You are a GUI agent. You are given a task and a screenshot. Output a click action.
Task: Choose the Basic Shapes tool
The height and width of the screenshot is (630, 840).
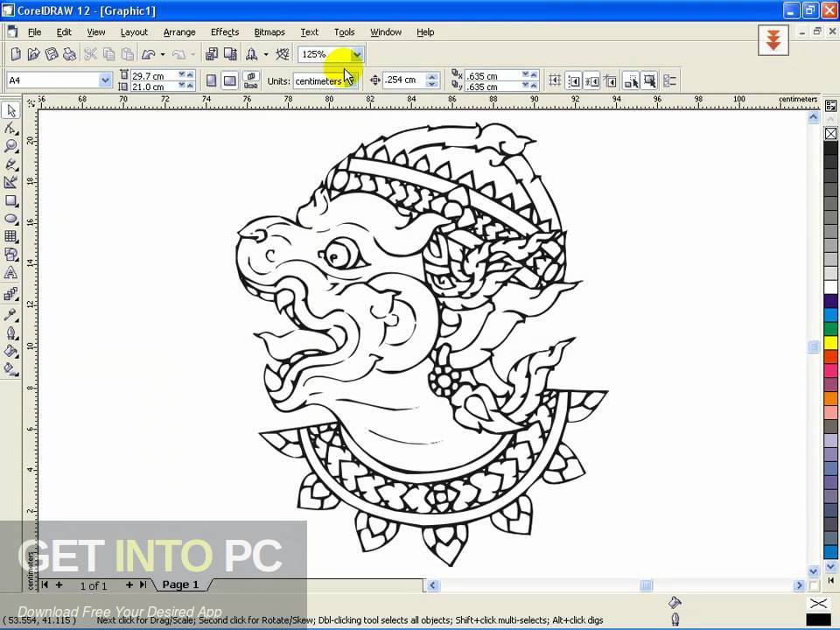pos(10,255)
